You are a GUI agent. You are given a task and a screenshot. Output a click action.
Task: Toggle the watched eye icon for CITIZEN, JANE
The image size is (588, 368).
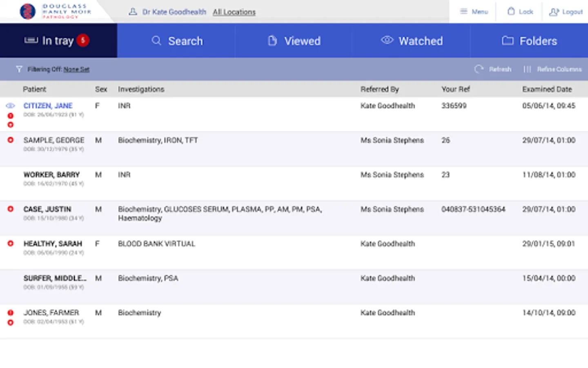pos(10,106)
